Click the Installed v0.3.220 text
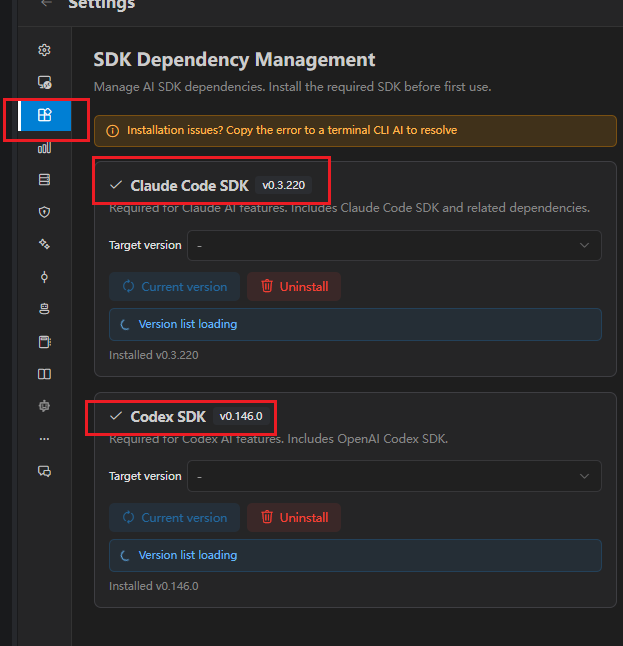The width and height of the screenshot is (623, 646). pyautogui.click(x=154, y=355)
